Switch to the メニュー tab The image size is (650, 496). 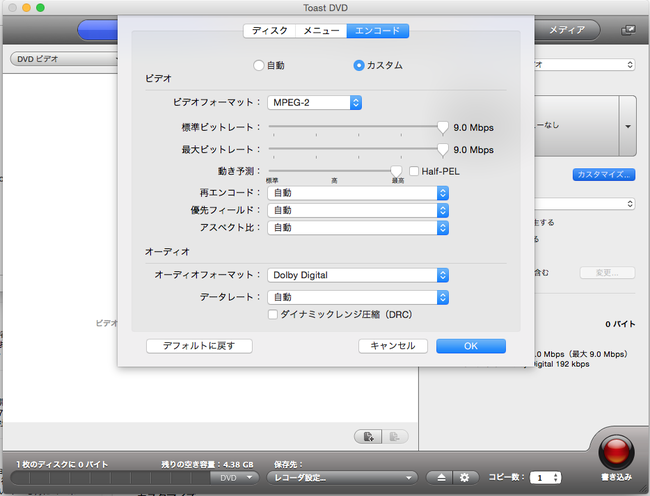click(x=321, y=31)
